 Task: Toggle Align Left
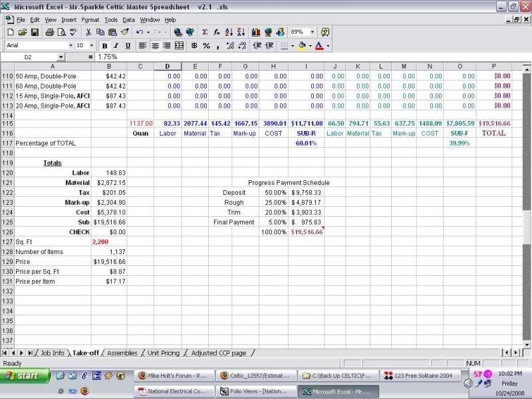(x=142, y=45)
